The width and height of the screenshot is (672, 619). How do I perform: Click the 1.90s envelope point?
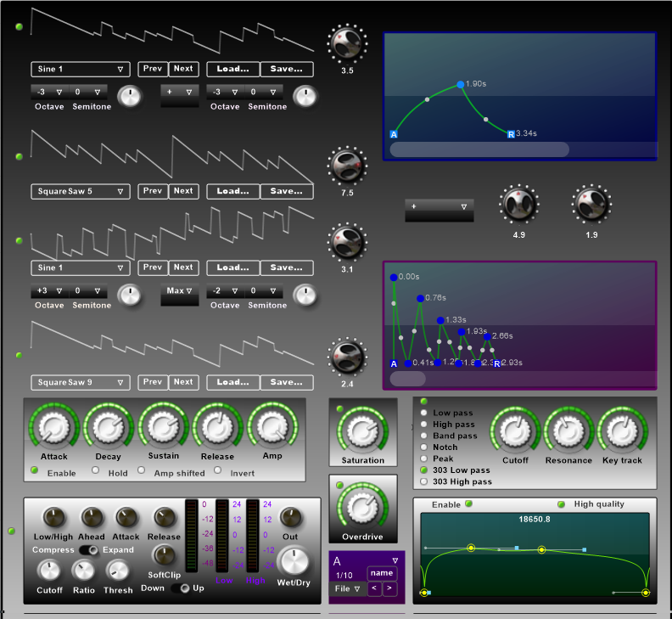460,84
